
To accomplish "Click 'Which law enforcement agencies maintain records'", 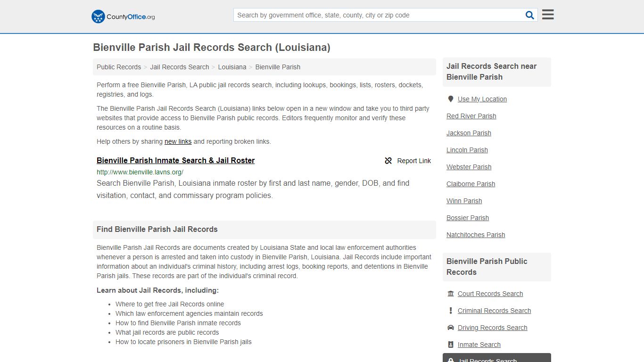I will [x=189, y=313].
